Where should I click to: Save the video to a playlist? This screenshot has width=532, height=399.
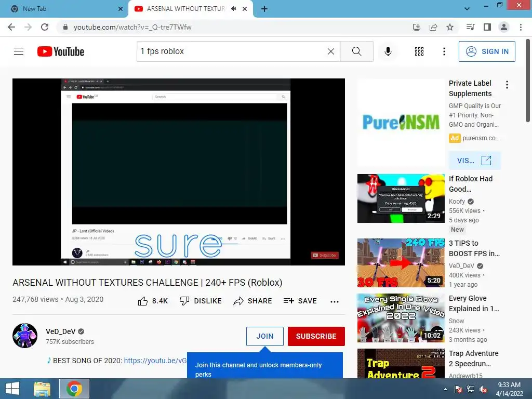[300, 301]
